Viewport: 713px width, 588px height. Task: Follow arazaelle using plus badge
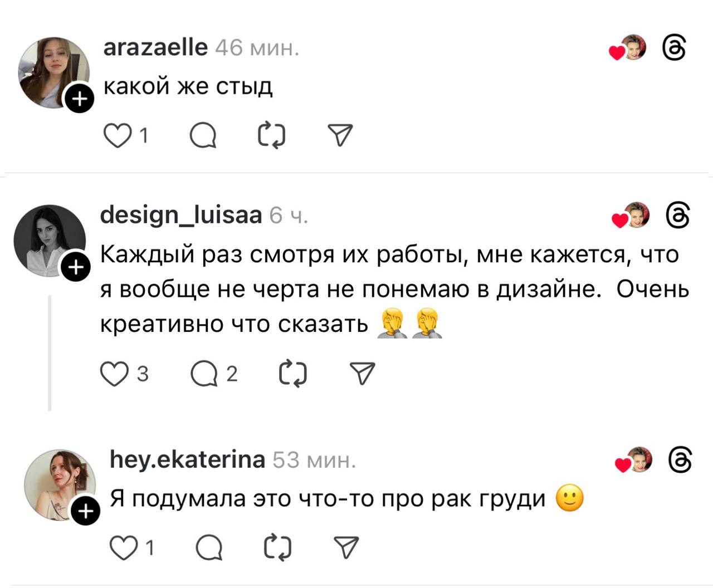80,99
